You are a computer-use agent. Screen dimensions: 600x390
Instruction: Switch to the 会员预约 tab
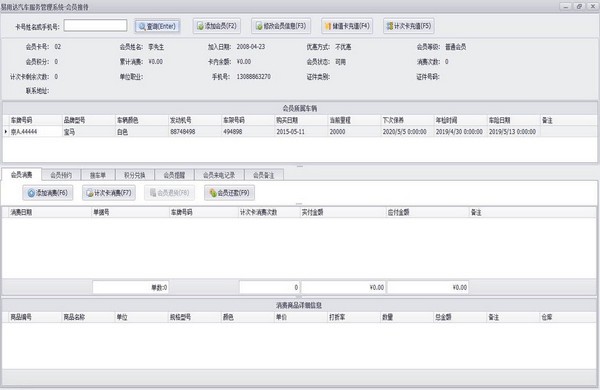coord(61,175)
